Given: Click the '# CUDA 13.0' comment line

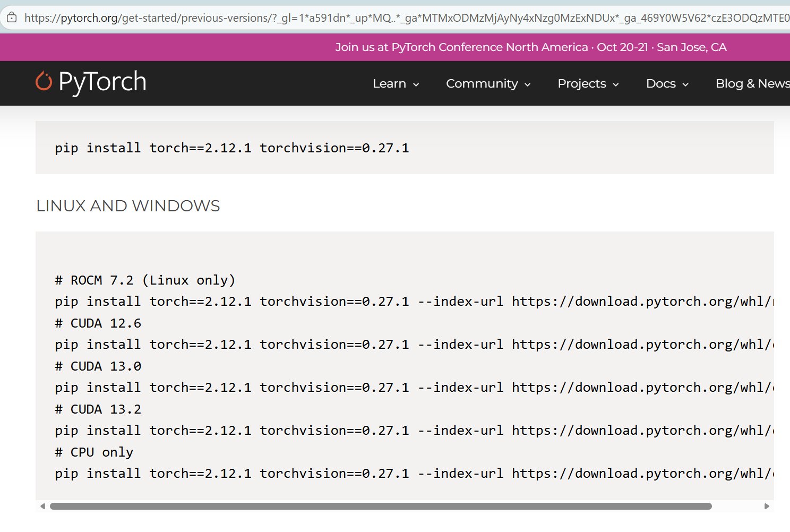Looking at the screenshot, I should (x=98, y=366).
